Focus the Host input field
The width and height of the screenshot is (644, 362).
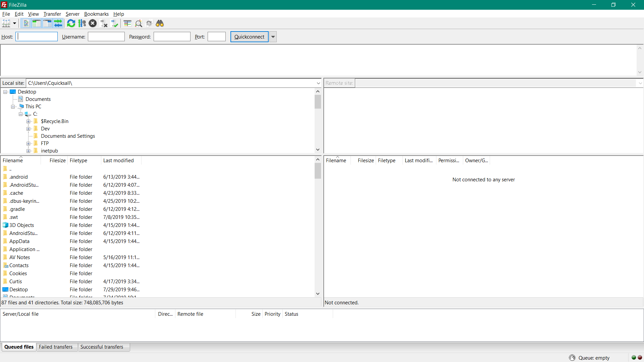[x=37, y=37]
